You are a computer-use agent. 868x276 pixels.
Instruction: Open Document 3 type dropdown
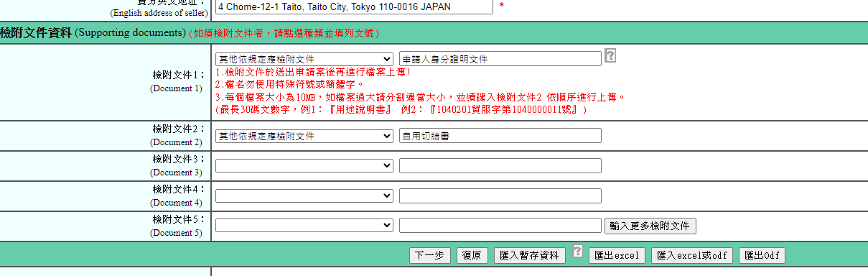304,166
